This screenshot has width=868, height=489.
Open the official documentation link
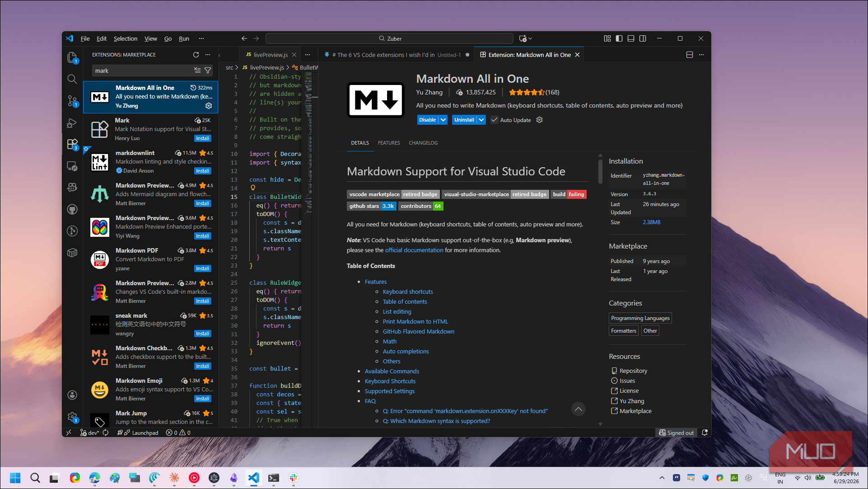pyautogui.click(x=414, y=250)
